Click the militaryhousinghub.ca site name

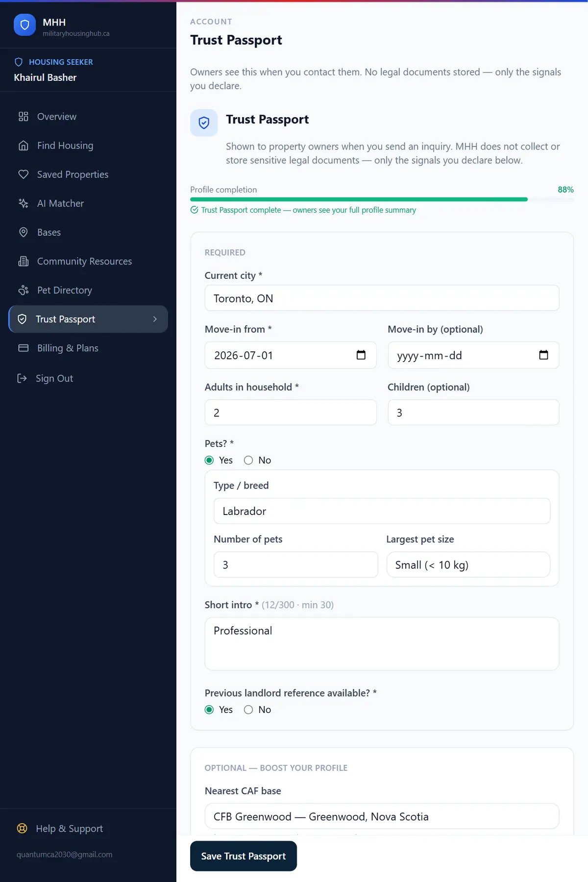pyautogui.click(x=76, y=33)
